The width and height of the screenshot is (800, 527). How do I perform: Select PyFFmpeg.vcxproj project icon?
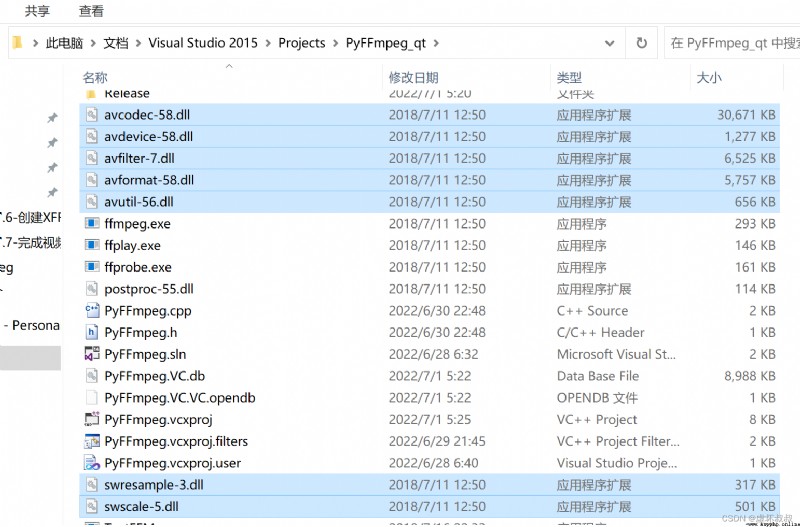92,419
